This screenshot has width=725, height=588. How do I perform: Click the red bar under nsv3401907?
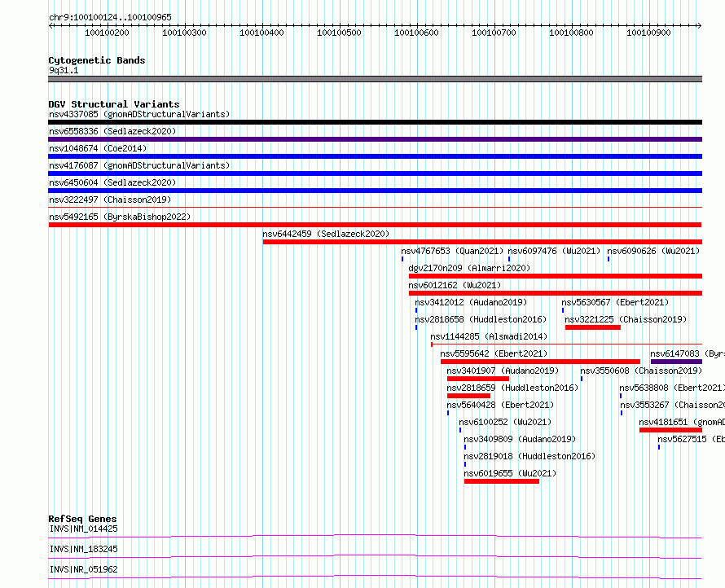[x=478, y=379]
